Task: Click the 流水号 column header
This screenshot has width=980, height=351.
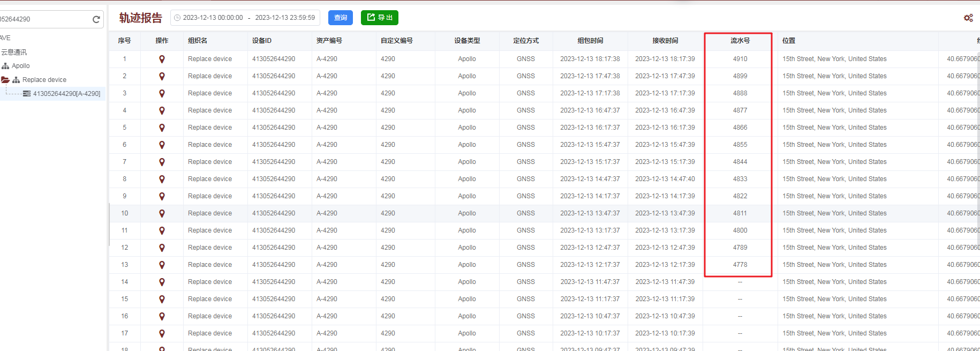Action: pyautogui.click(x=740, y=41)
